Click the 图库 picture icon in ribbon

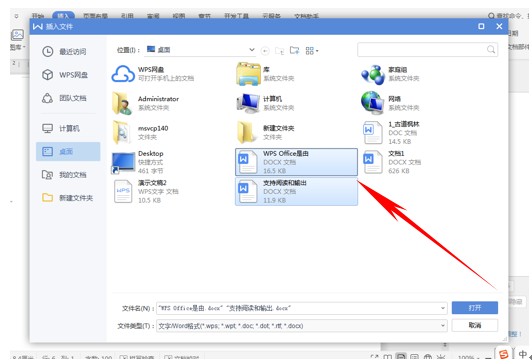point(17,35)
